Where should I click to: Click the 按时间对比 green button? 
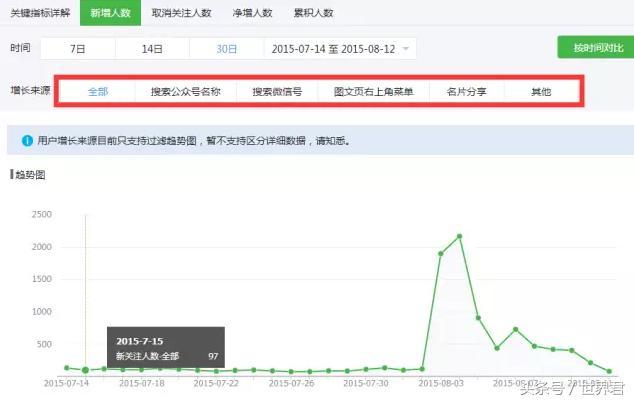pyautogui.click(x=598, y=48)
